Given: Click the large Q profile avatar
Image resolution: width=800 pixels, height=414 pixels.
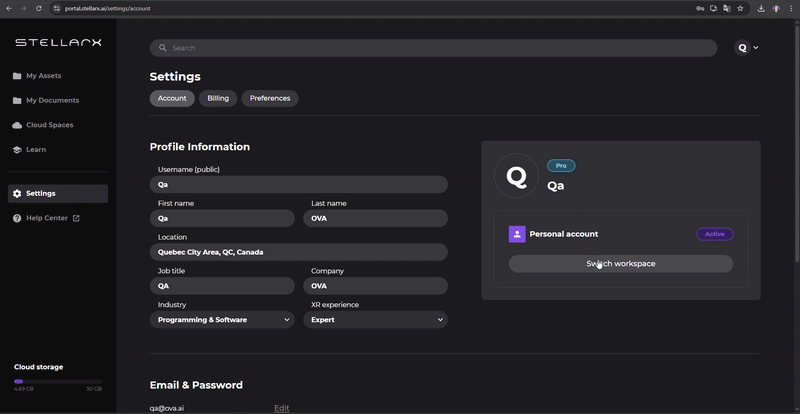Looking at the screenshot, I should 516,177.
